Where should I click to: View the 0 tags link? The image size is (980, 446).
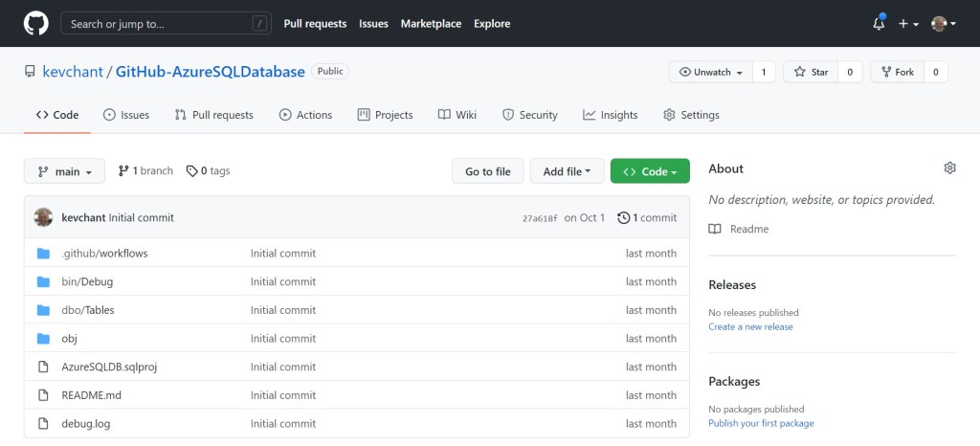tap(209, 170)
